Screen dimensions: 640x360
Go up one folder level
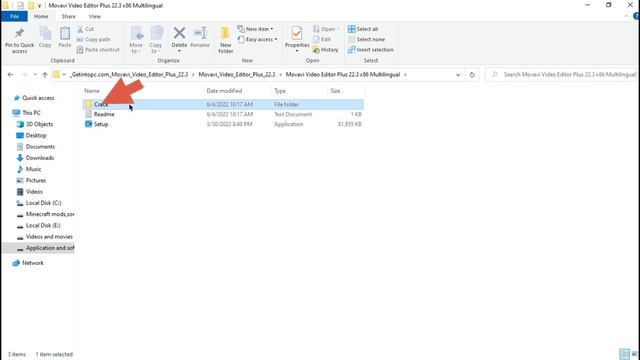pyautogui.click(x=45, y=74)
